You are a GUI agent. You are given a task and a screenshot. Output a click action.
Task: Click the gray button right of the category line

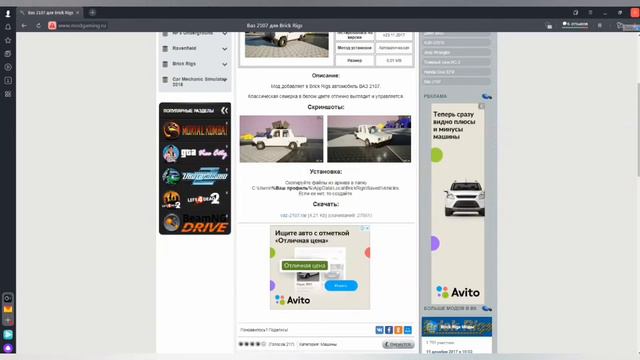point(398,344)
